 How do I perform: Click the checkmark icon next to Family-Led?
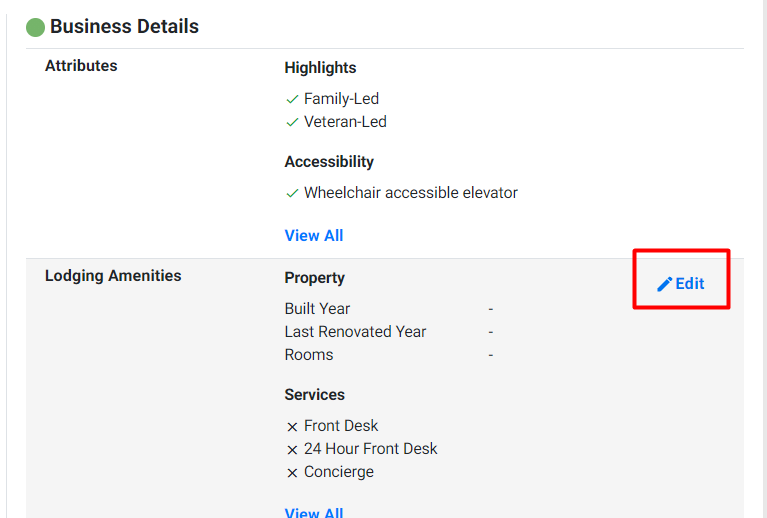[292, 99]
